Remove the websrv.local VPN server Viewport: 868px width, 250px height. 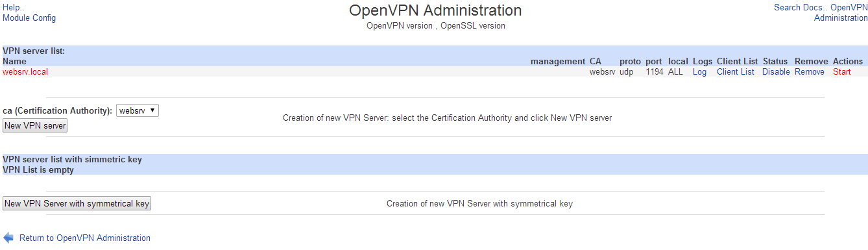click(x=810, y=71)
